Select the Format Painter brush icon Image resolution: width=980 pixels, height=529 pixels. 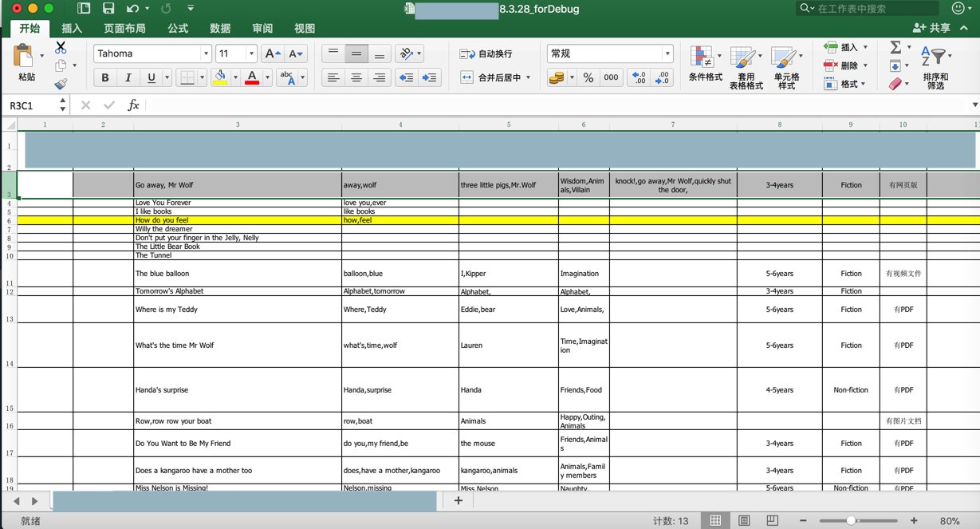tap(61, 84)
